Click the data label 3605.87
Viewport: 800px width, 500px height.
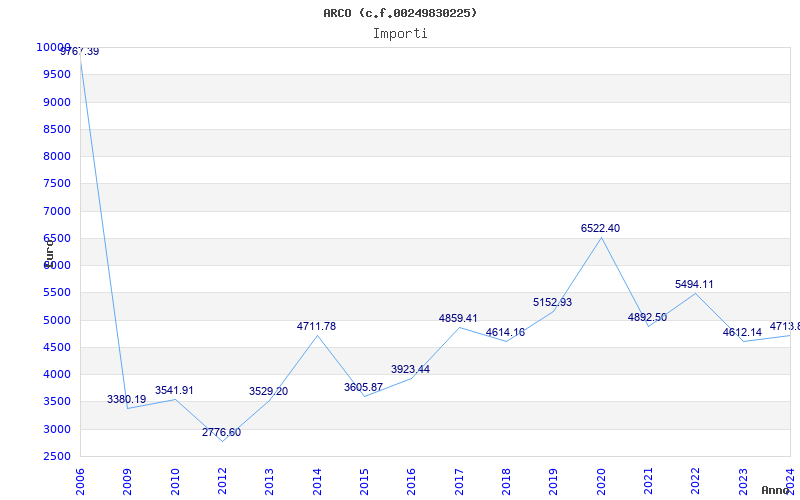coord(363,387)
